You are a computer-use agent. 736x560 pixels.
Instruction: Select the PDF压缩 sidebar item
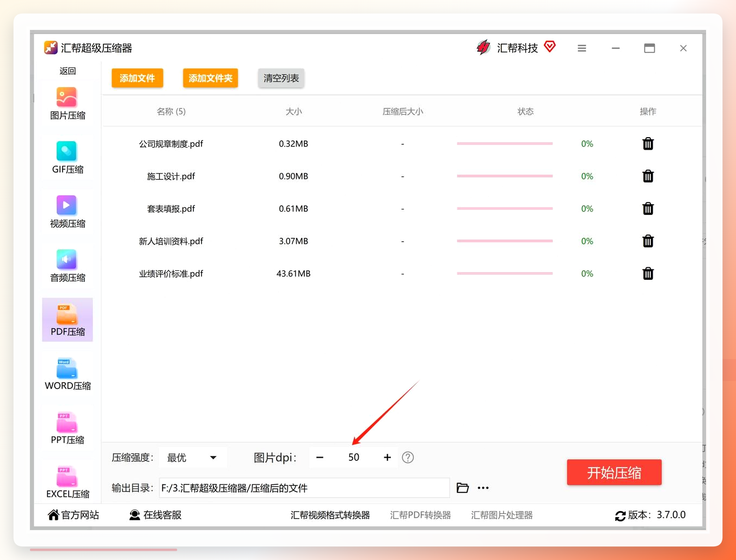68,319
